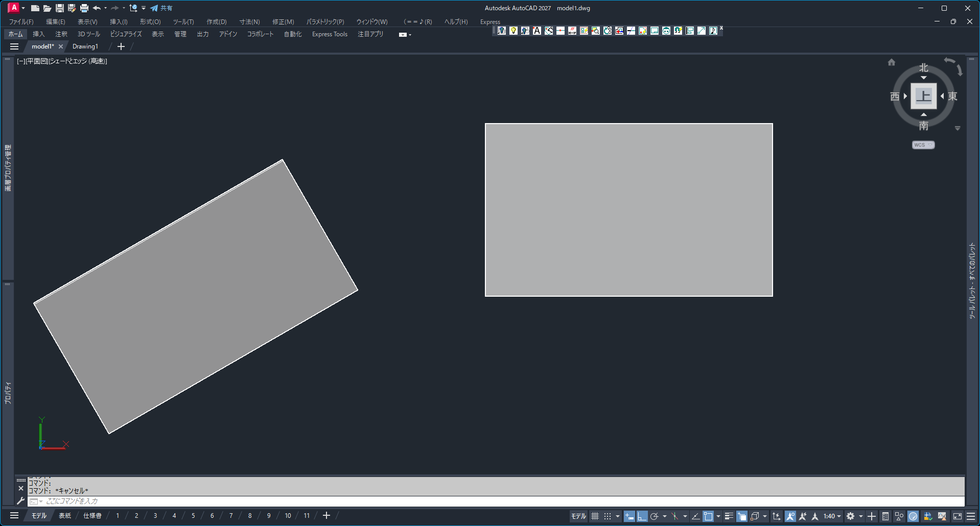Open the annotation scale 1:40 dropdown
This screenshot has width=980, height=526.
832,516
